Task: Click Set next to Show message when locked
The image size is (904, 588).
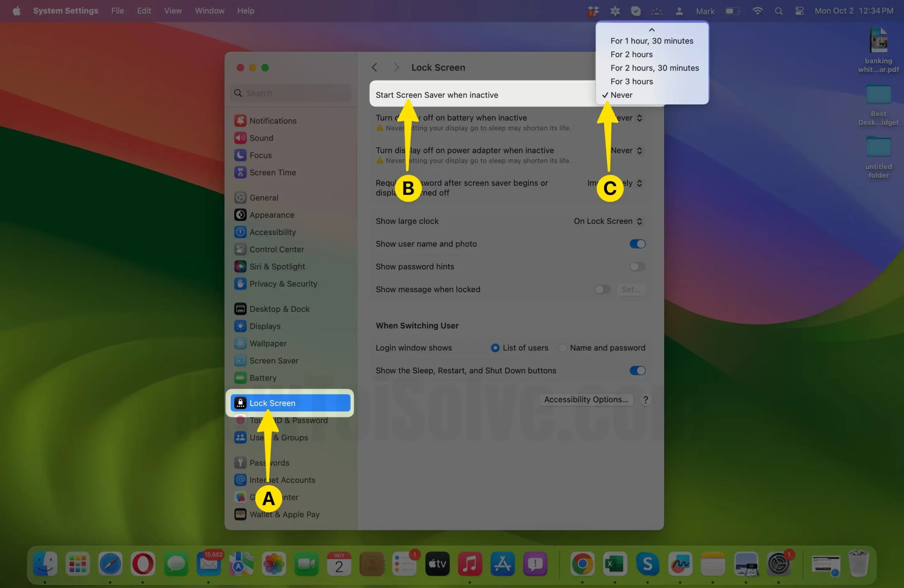Action: tap(631, 289)
